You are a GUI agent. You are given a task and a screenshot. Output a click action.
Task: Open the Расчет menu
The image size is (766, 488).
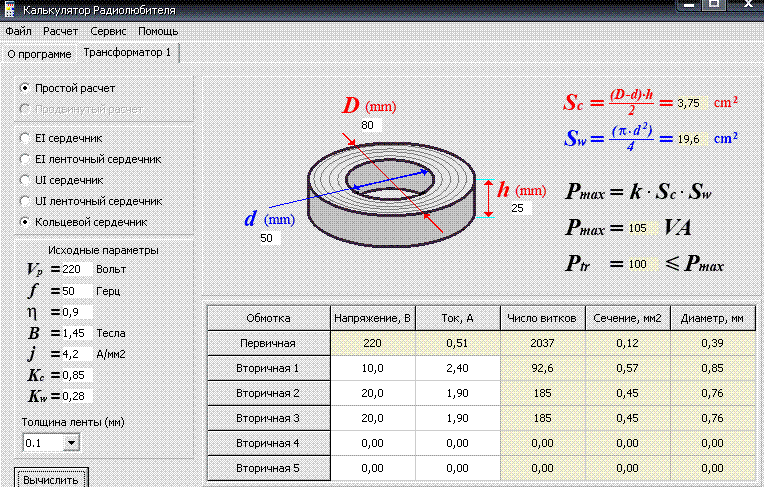(x=60, y=32)
